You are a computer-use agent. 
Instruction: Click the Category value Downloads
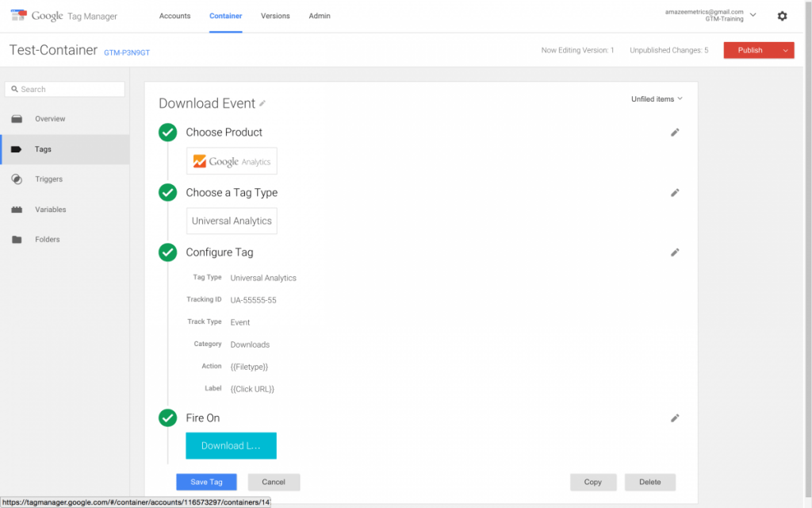point(250,344)
